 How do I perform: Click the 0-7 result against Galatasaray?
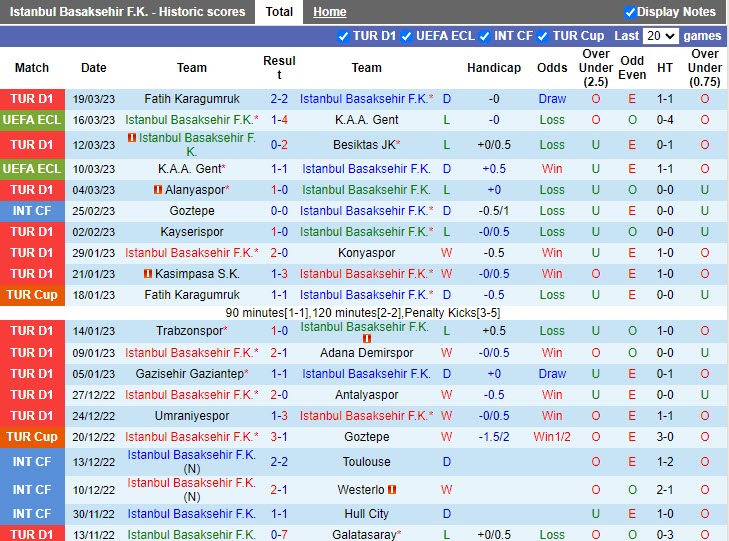pyautogui.click(x=279, y=534)
